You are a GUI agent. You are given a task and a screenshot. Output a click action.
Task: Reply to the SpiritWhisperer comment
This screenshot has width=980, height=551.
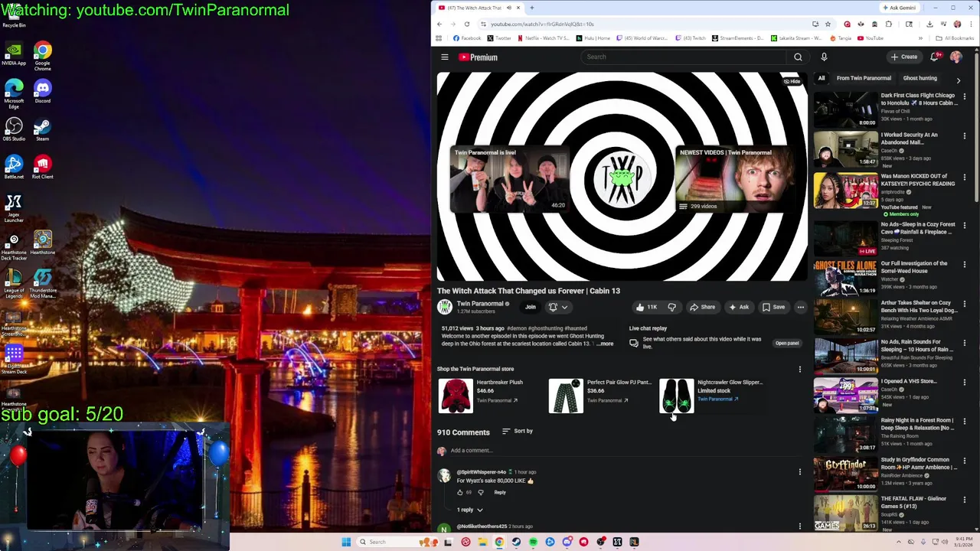tap(500, 492)
